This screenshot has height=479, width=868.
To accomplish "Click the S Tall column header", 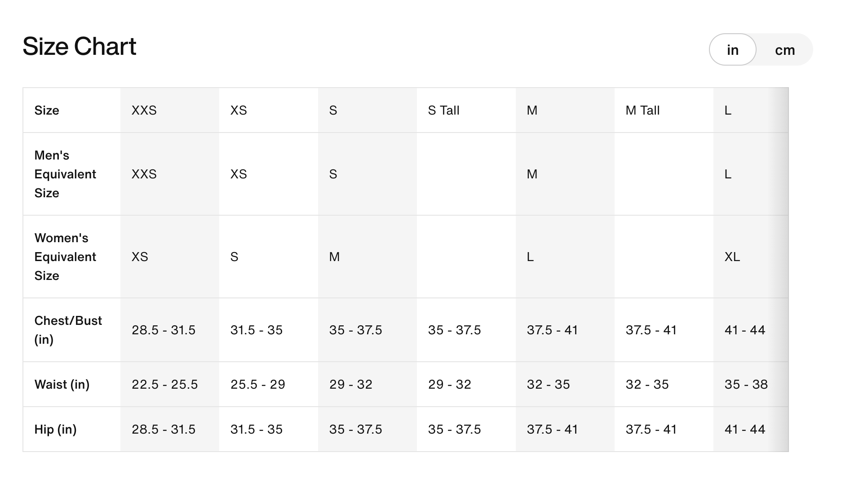I will tap(443, 111).
